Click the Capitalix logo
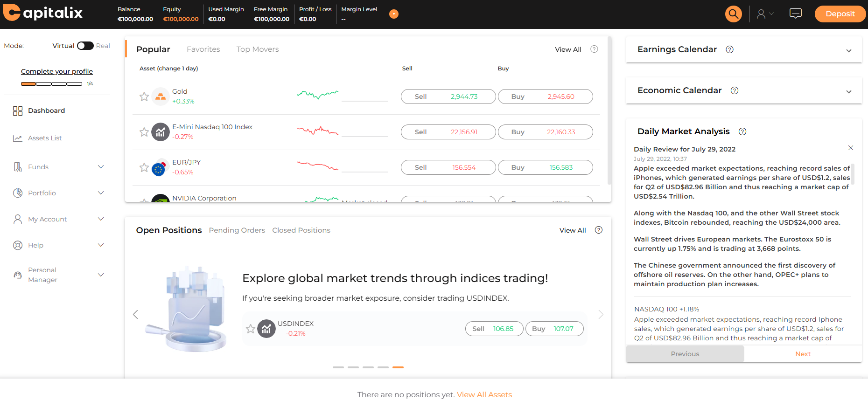Screen dimensions: 868x407 click(x=43, y=13)
